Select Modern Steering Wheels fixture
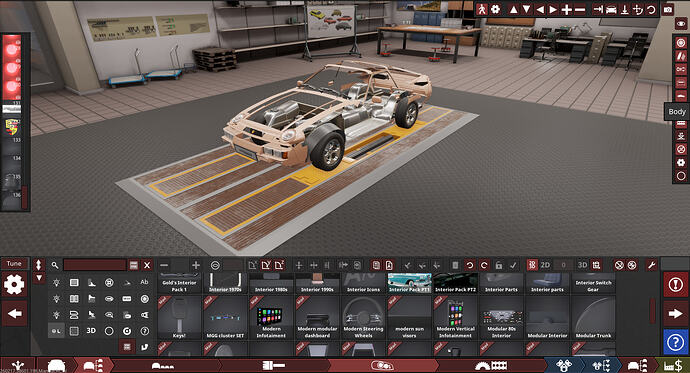This screenshot has height=373, width=690. tap(363, 318)
